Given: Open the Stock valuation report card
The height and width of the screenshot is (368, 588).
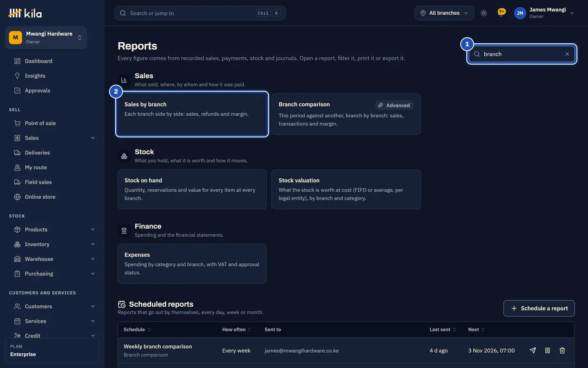Looking at the screenshot, I should click(346, 189).
